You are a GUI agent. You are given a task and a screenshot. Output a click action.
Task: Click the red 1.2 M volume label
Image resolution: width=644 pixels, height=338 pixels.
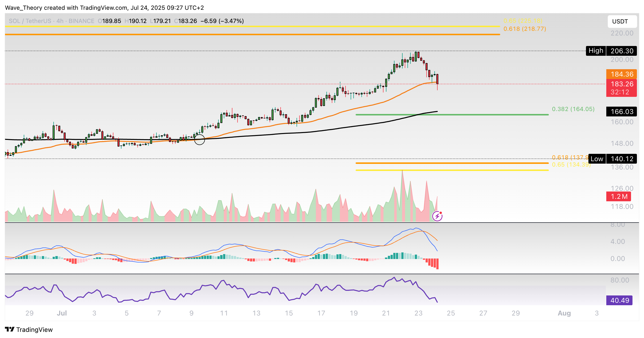tap(618, 196)
